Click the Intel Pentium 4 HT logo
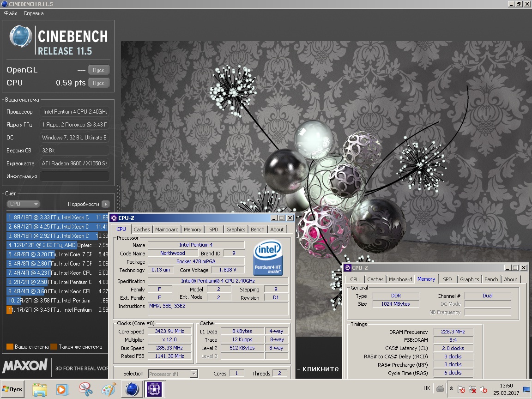532x399 pixels. [268, 258]
